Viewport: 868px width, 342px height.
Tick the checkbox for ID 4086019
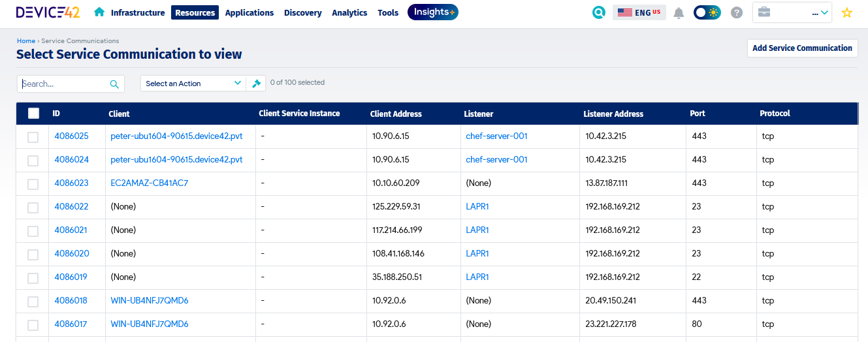33,278
